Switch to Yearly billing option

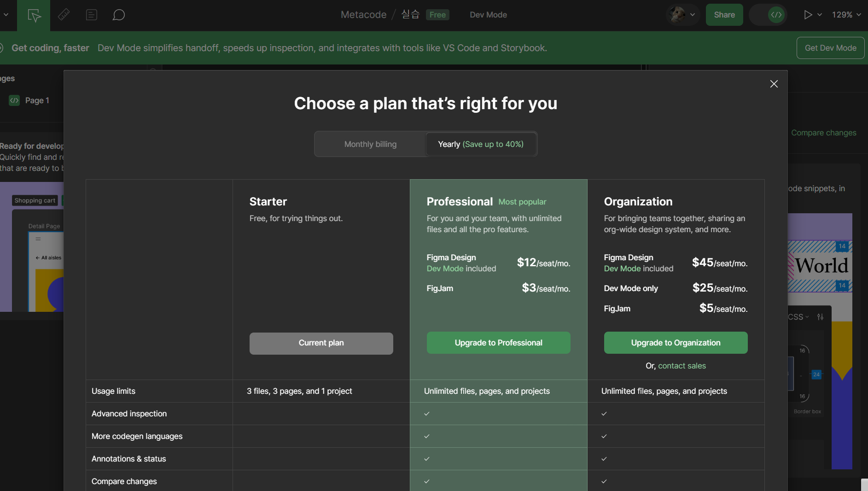click(x=480, y=144)
